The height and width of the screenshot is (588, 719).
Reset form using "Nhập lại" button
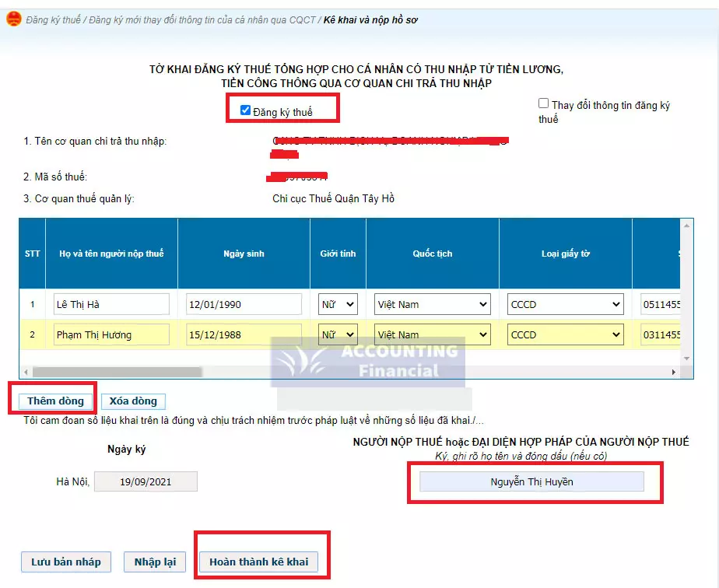tap(155, 562)
